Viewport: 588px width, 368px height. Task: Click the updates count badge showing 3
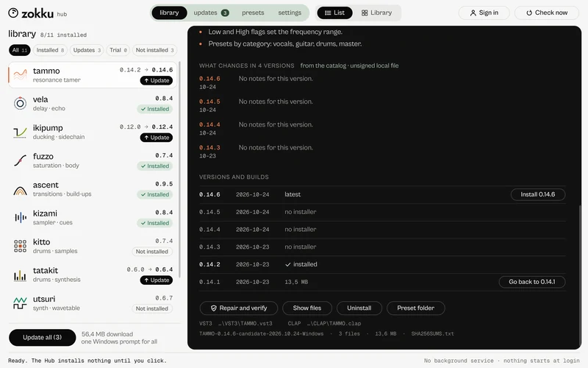225,13
